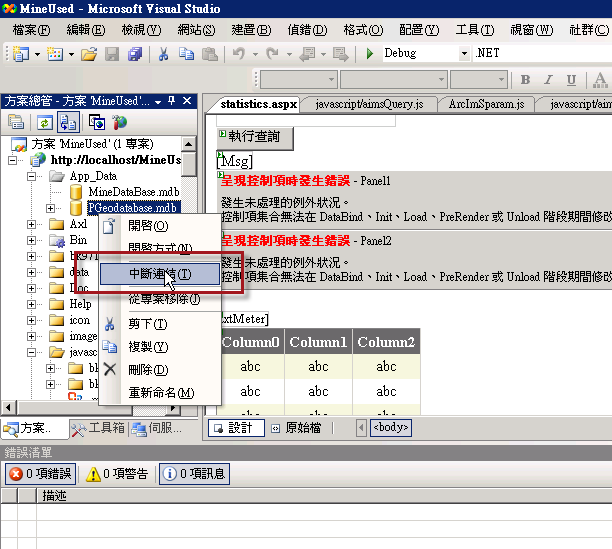
Task: Choose 複製(Y) in the context menu
Action: 160,347
